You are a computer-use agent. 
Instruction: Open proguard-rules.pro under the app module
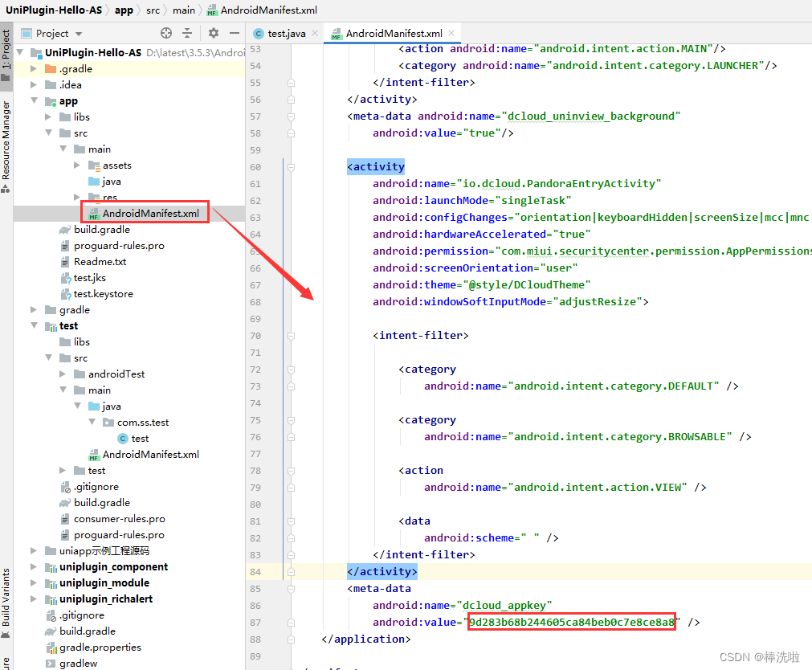point(119,245)
